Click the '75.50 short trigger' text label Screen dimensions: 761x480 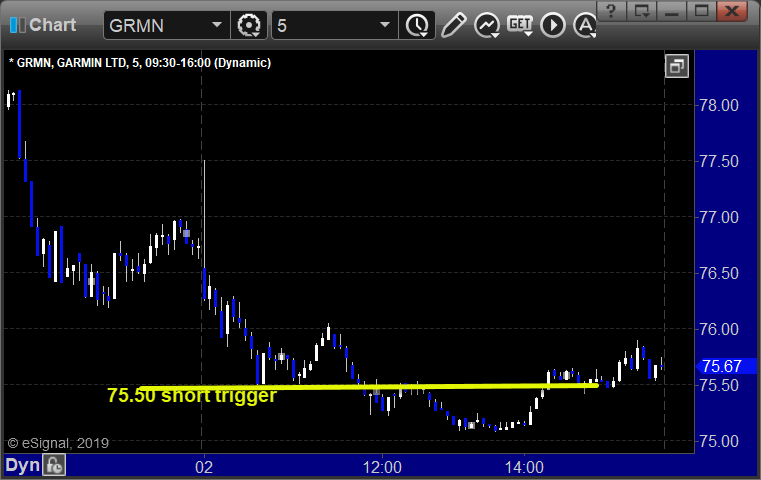click(192, 395)
